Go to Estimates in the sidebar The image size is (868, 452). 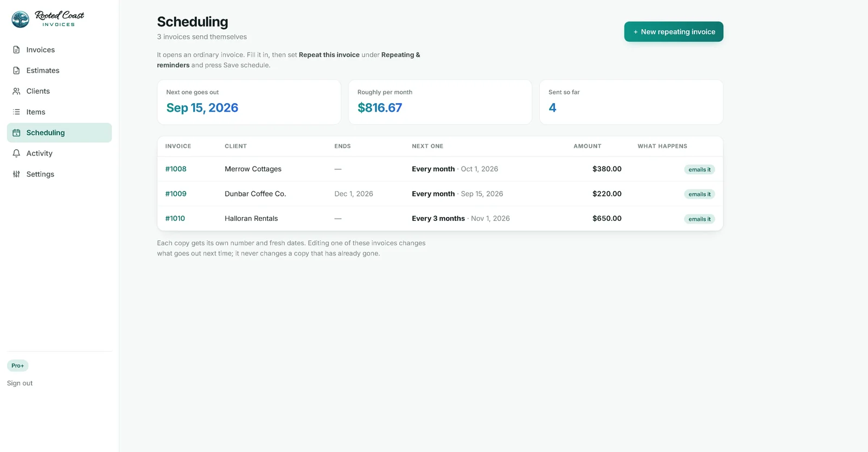(59, 71)
